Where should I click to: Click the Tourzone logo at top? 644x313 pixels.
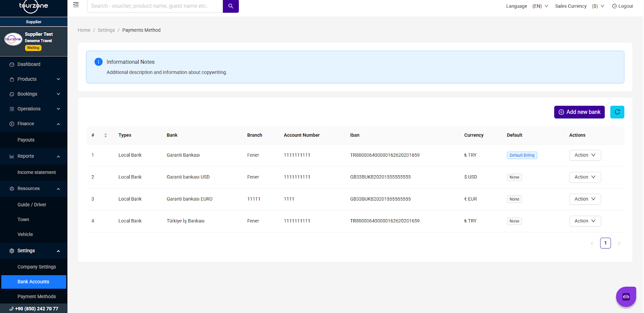[33, 6]
